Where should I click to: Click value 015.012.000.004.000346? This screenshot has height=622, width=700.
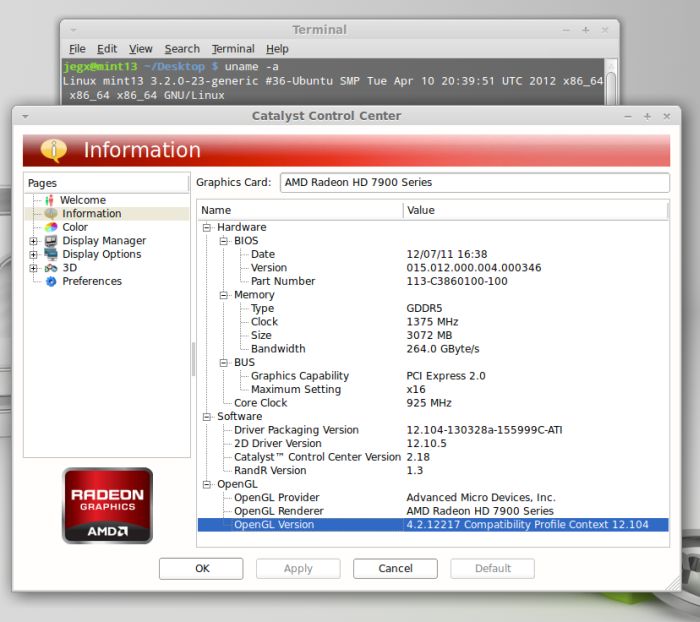(x=474, y=267)
